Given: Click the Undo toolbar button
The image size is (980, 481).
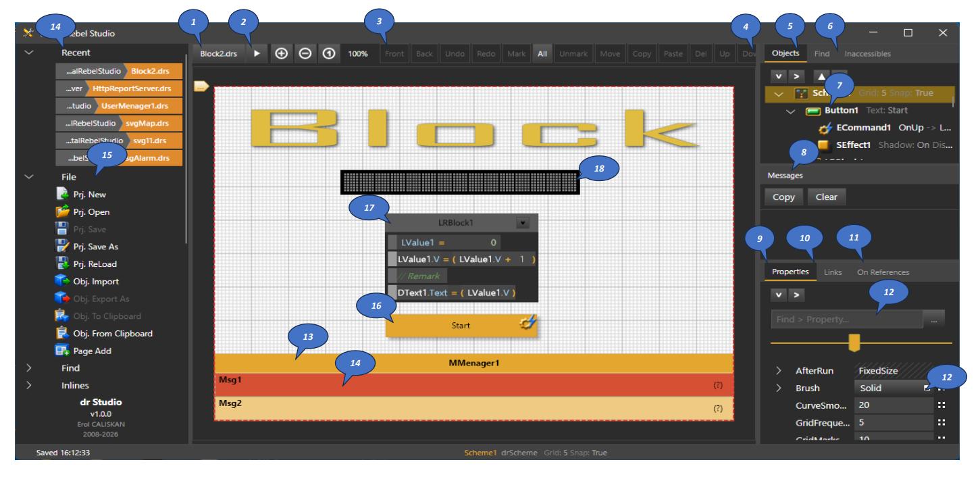Looking at the screenshot, I should click(x=455, y=53).
